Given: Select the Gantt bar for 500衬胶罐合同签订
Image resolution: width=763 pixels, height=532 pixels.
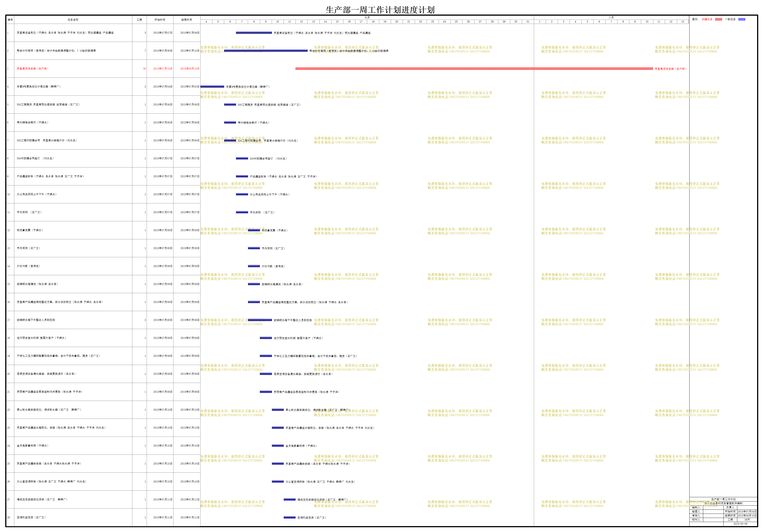Looking at the screenshot, I should point(242,158).
